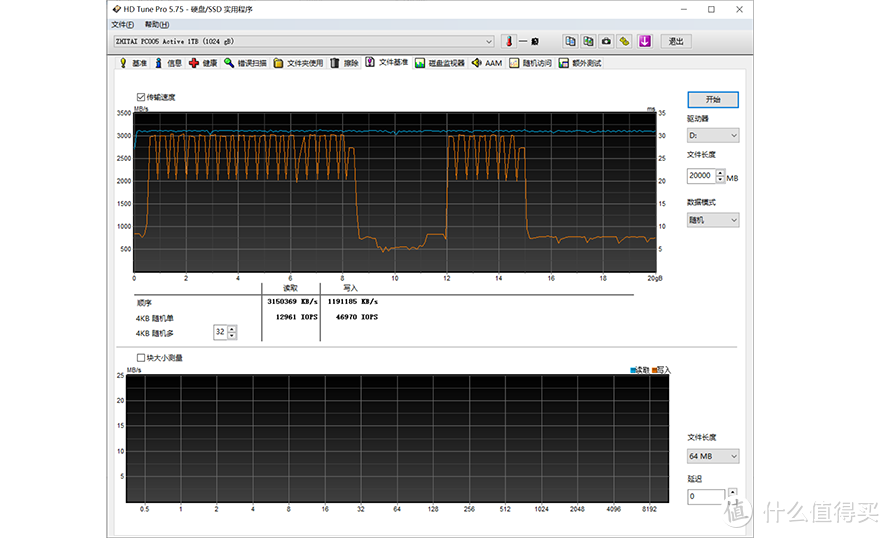Open the 帮助(H) menu

[157, 24]
